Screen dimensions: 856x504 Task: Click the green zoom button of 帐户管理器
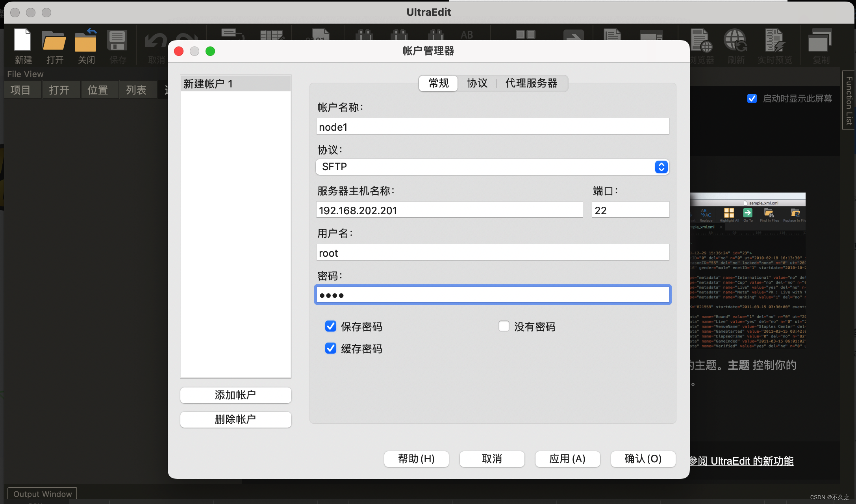(210, 51)
